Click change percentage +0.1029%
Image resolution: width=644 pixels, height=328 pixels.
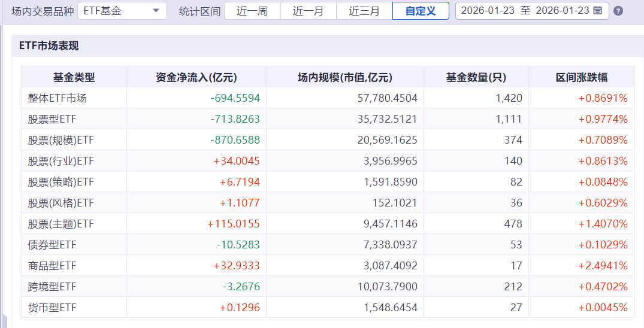click(x=603, y=245)
